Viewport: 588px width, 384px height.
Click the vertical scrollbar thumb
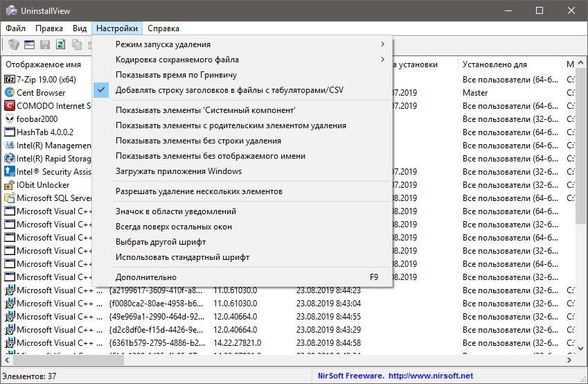click(x=581, y=146)
